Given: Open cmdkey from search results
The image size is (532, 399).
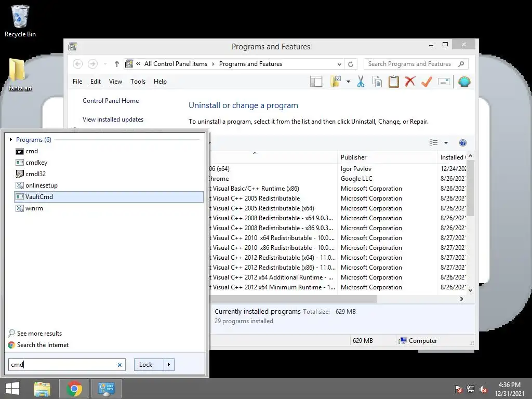Looking at the screenshot, I should (x=109, y=163).
